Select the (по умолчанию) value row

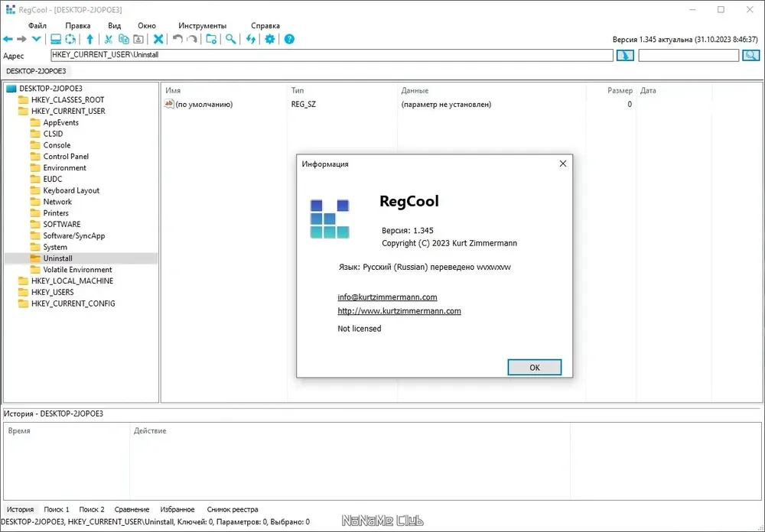[399, 104]
